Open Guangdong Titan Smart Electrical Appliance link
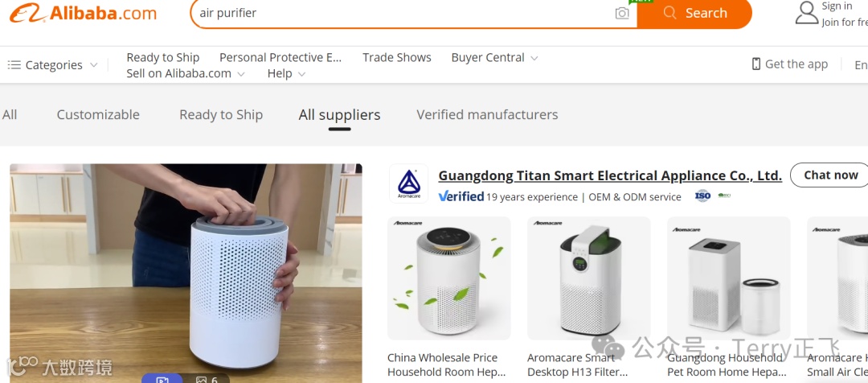868x383 pixels. pos(610,175)
